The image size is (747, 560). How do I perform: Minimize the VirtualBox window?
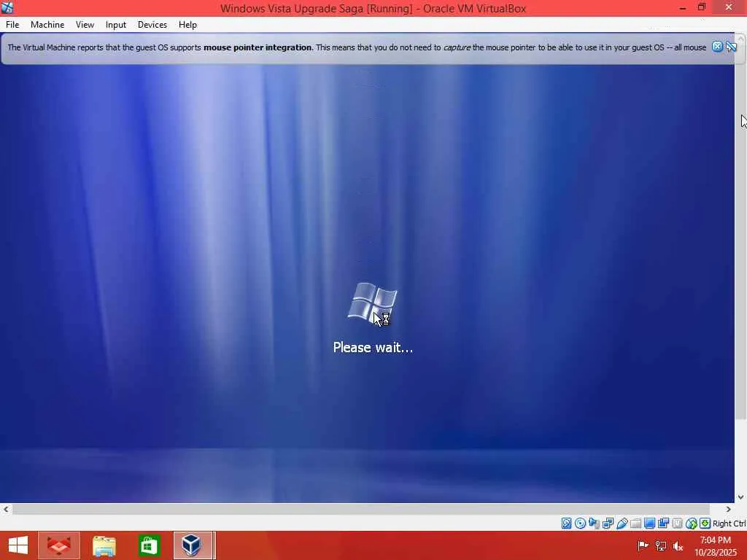[683, 7]
